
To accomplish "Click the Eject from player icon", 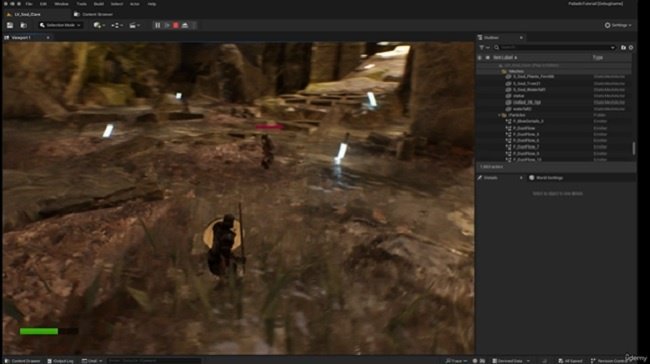I will pyautogui.click(x=185, y=25).
